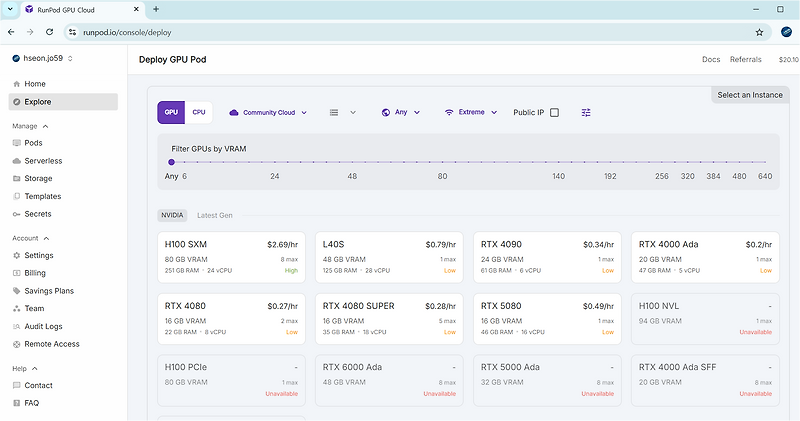Open advanced filters sliders icon
Viewport: 800px width, 421px height.
coord(586,112)
